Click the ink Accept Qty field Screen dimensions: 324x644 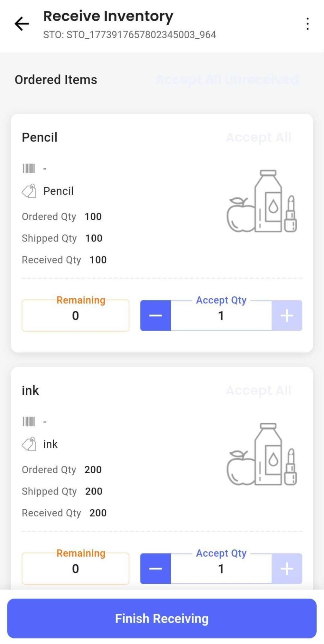tap(221, 569)
